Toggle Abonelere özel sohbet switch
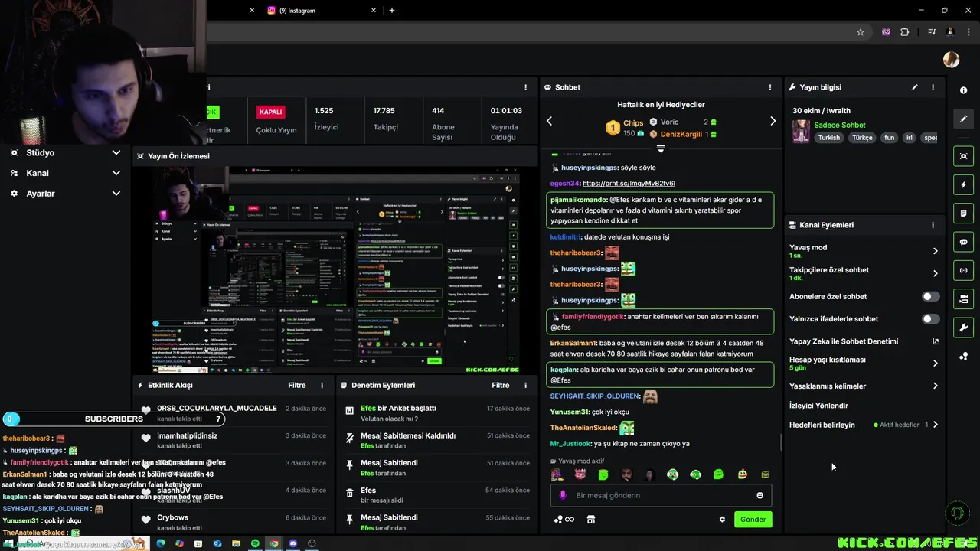 pos(930,296)
